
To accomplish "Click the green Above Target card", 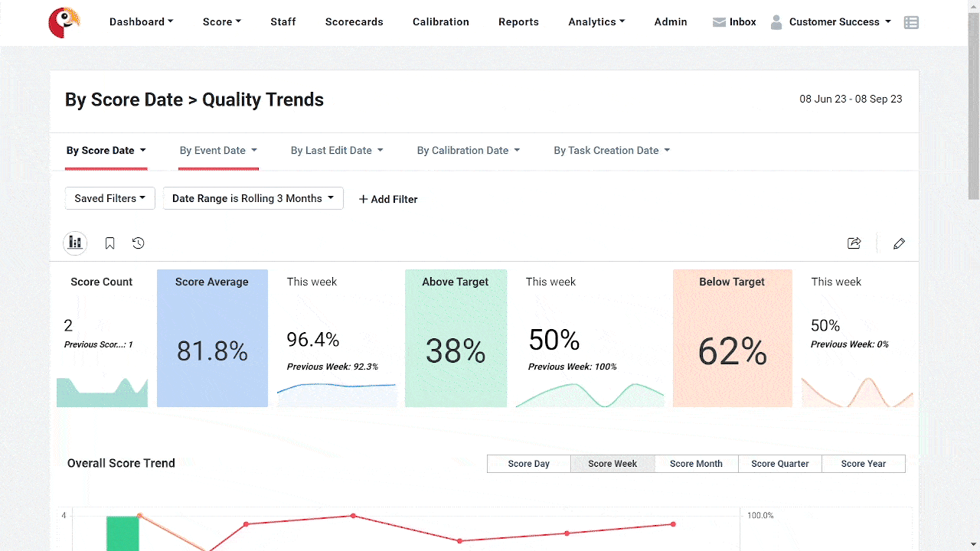I will click(456, 338).
